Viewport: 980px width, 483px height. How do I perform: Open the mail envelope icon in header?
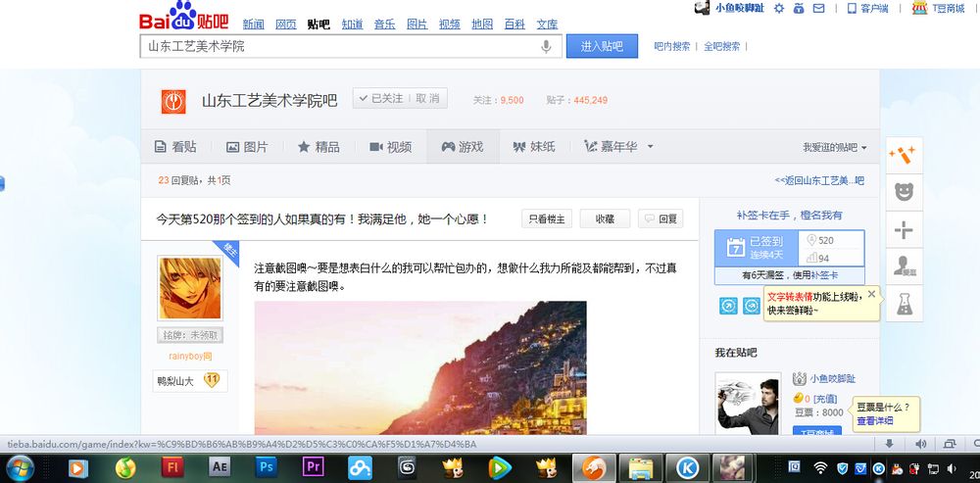818,8
